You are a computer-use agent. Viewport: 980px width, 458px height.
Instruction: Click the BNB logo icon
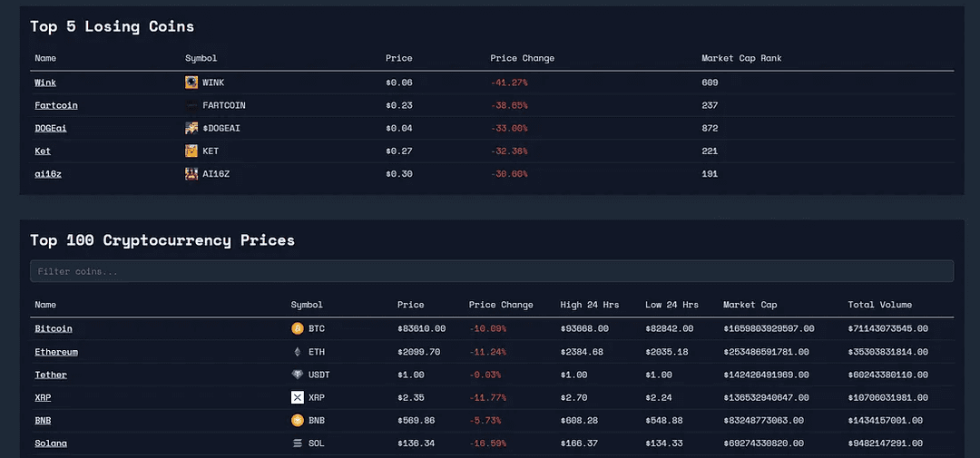pyautogui.click(x=298, y=421)
